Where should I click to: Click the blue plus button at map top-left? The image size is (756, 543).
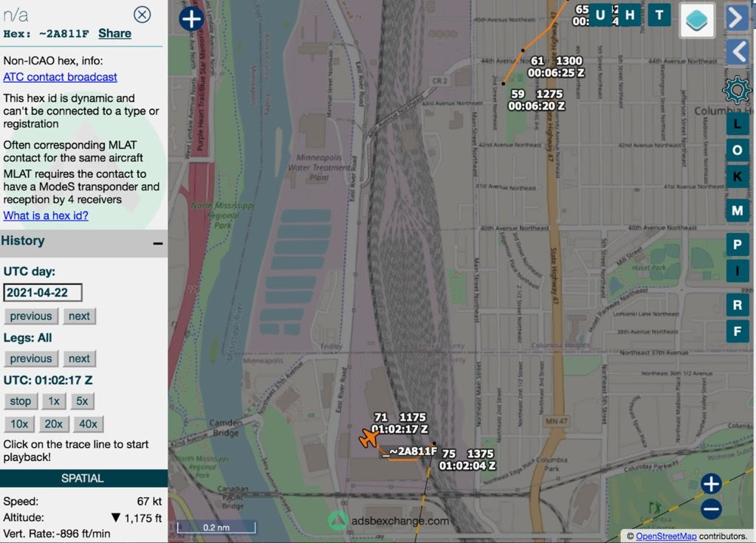tap(191, 18)
